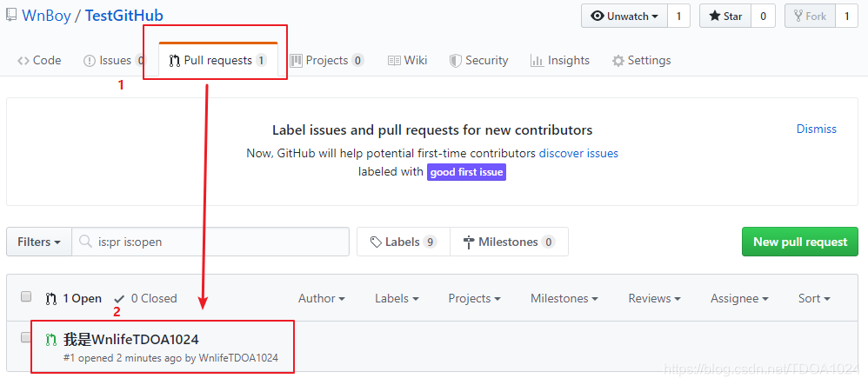Open the Filters dropdown
The height and width of the screenshot is (385, 868).
39,242
